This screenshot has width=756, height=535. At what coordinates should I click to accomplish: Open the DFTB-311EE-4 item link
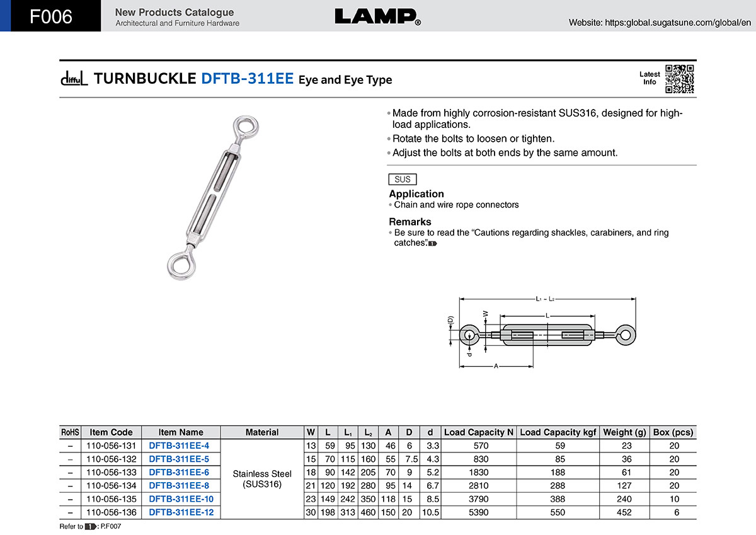pos(179,446)
